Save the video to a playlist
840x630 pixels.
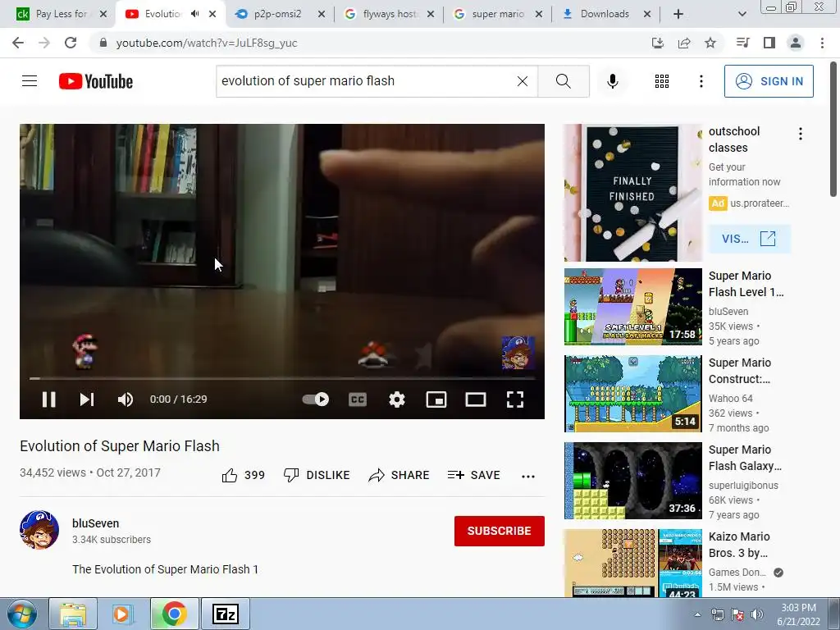(473, 475)
